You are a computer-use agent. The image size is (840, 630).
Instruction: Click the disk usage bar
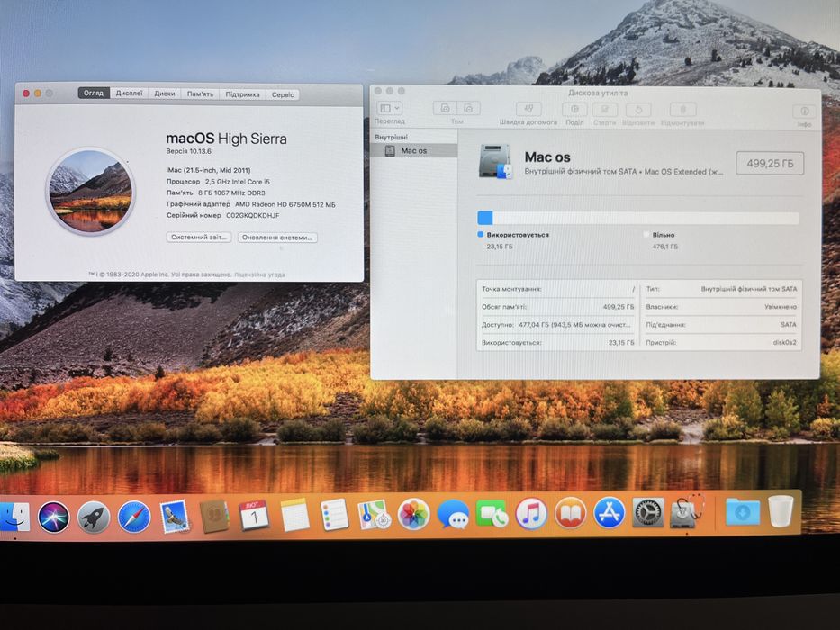(638, 218)
